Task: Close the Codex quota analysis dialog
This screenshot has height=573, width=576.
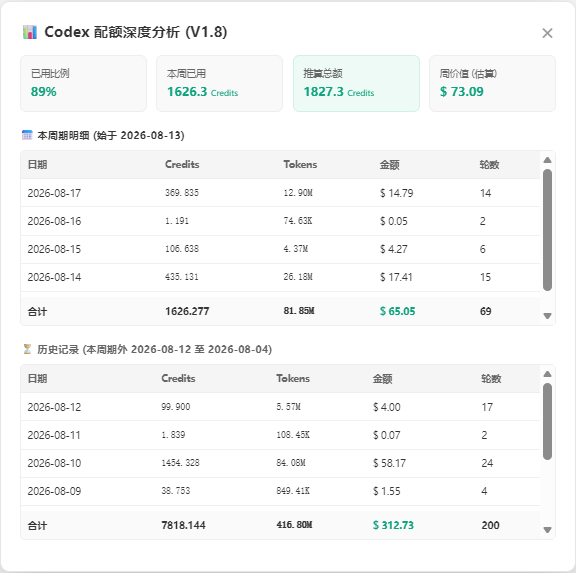Action: [x=547, y=33]
